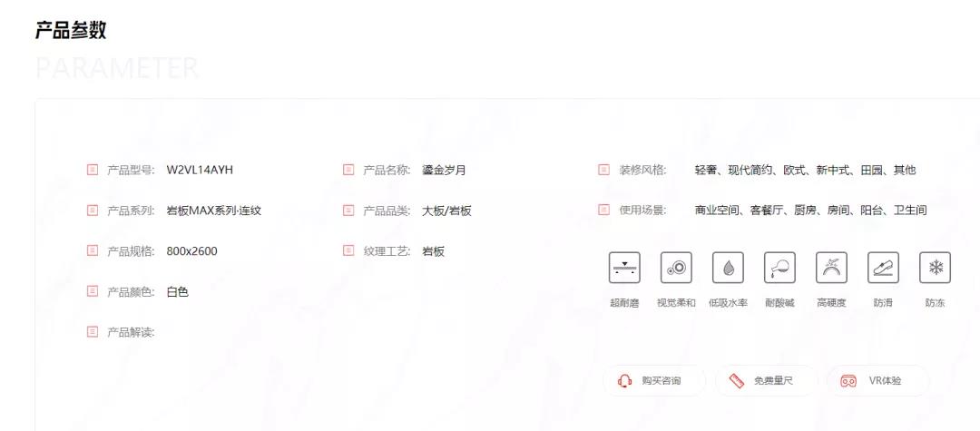Click the series text 岩板MAX系列·连纹
The image size is (980, 431).
coord(213,211)
